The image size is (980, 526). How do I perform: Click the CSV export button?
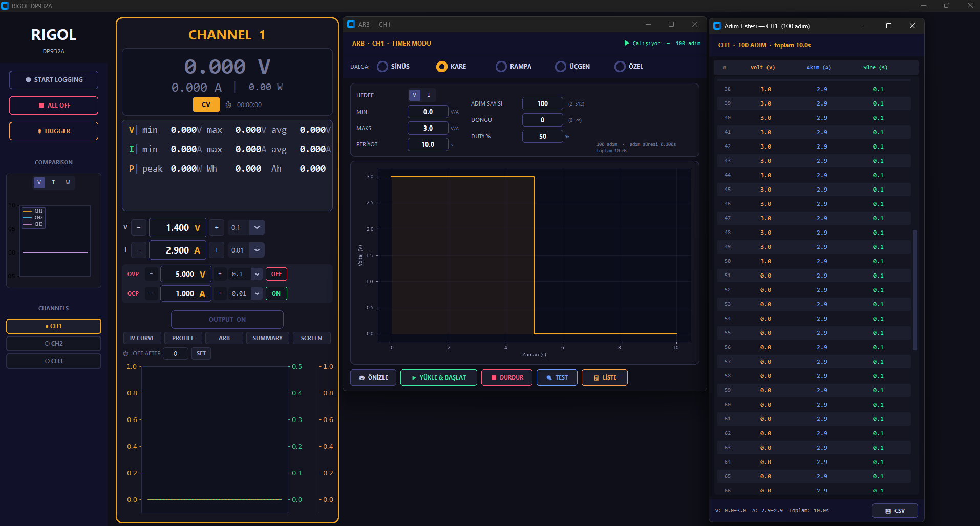coord(894,511)
